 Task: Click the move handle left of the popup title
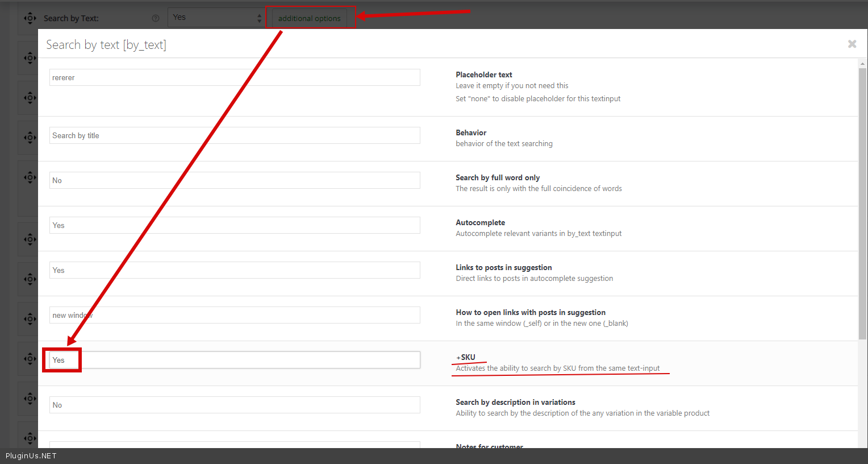(x=30, y=58)
